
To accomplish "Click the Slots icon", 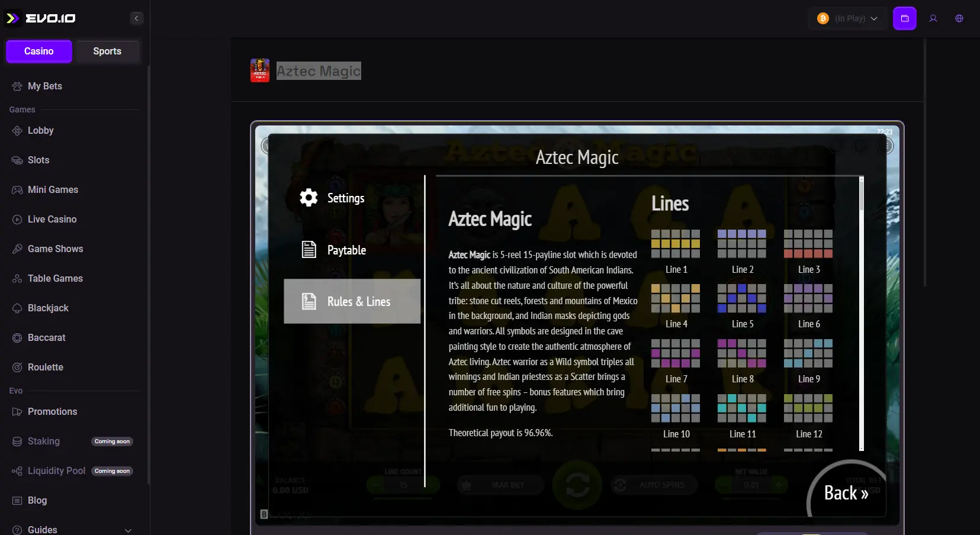I will (x=17, y=160).
